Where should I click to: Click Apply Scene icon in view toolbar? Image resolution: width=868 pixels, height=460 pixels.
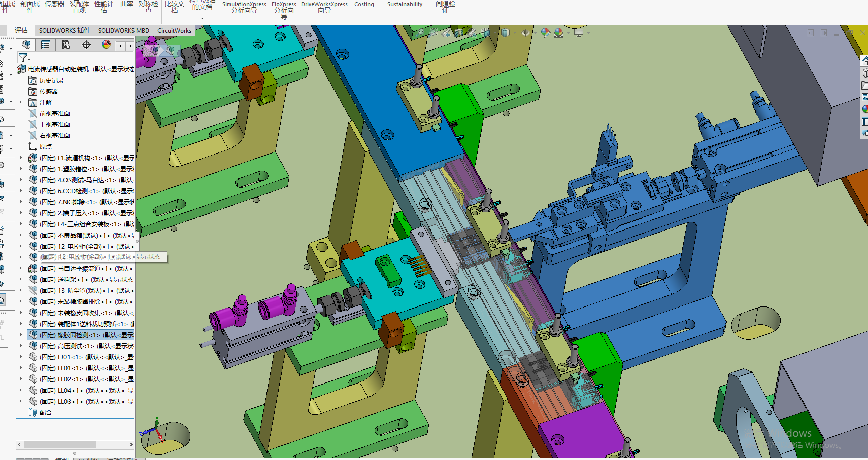click(x=558, y=33)
